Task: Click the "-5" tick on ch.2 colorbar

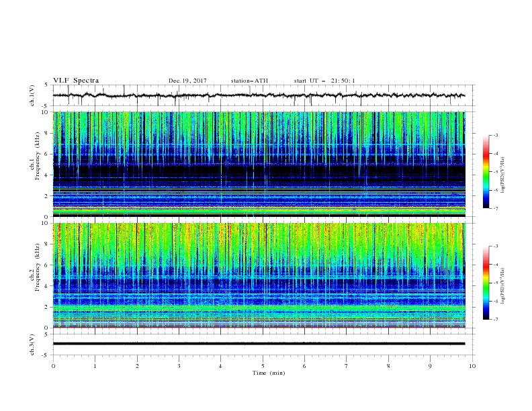Action: (x=496, y=283)
